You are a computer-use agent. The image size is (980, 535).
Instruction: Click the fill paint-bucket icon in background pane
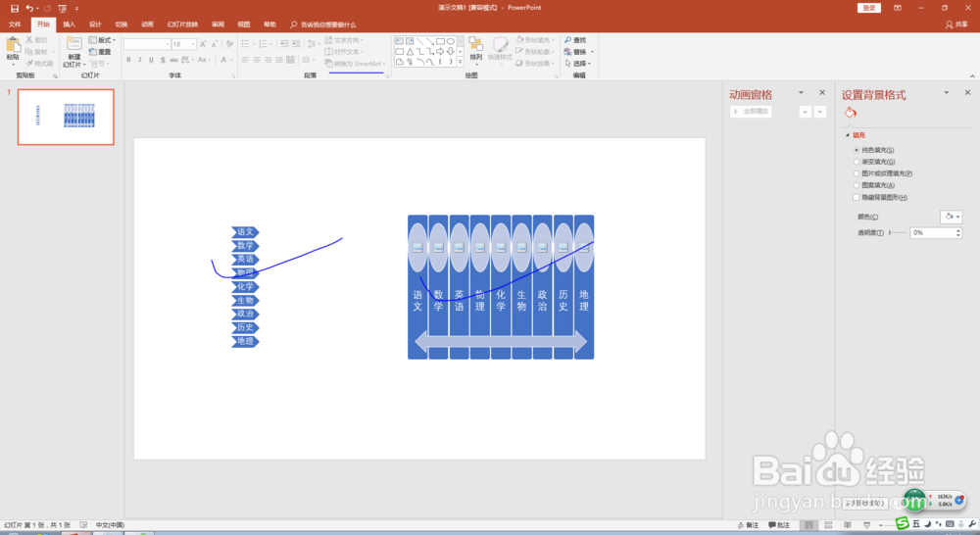pos(850,113)
